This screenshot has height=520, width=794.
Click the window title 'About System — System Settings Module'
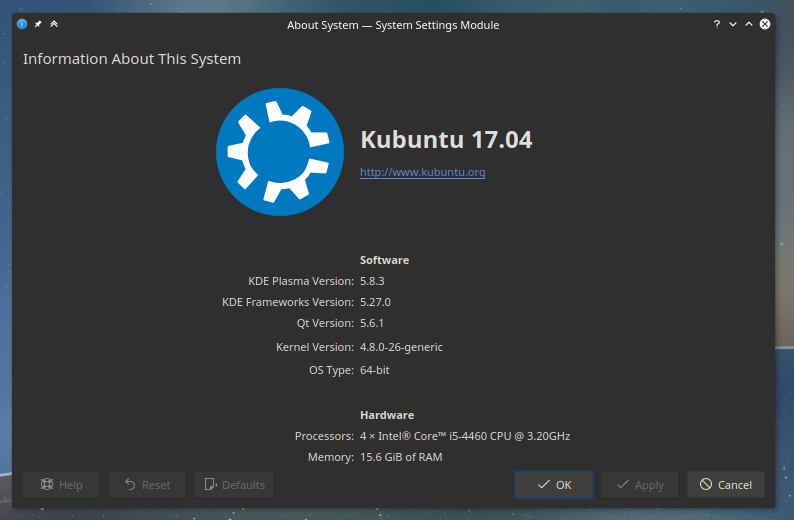point(393,25)
